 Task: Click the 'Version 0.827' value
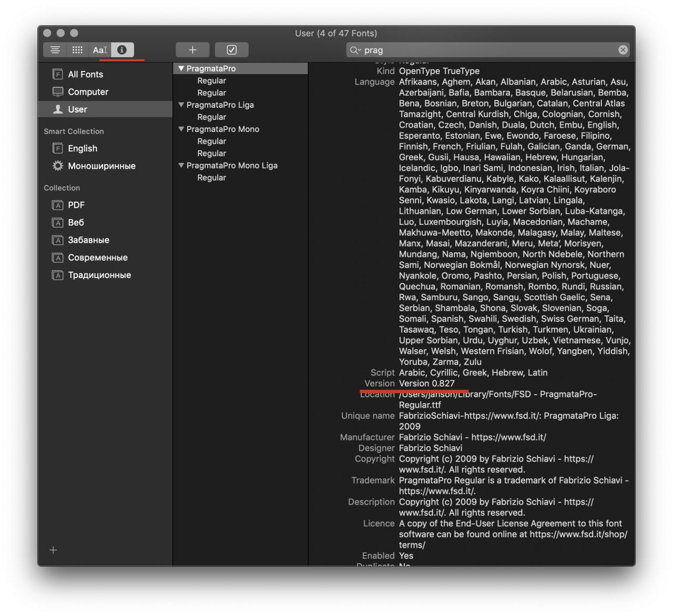pyautogui.click(x=426, y=383)
